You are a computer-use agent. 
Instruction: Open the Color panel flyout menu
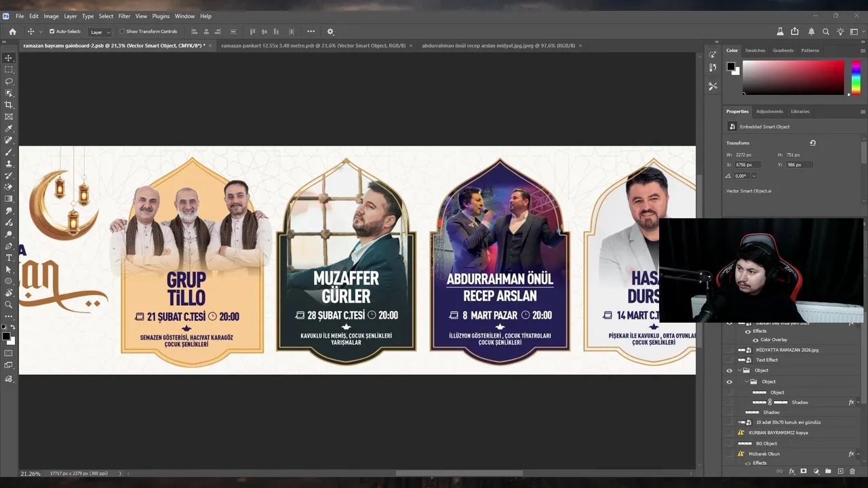(x=863, y=50)
